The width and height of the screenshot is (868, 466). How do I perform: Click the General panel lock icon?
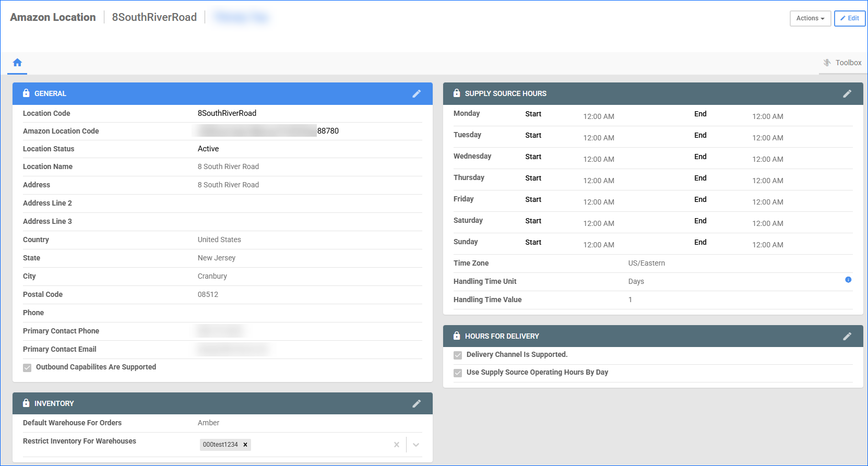26,93
